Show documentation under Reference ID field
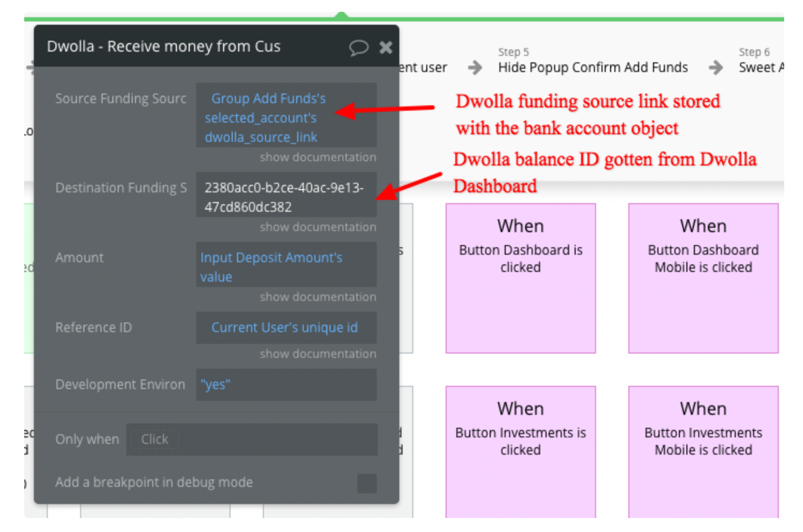The image size is (803, 532). point(318,354)
